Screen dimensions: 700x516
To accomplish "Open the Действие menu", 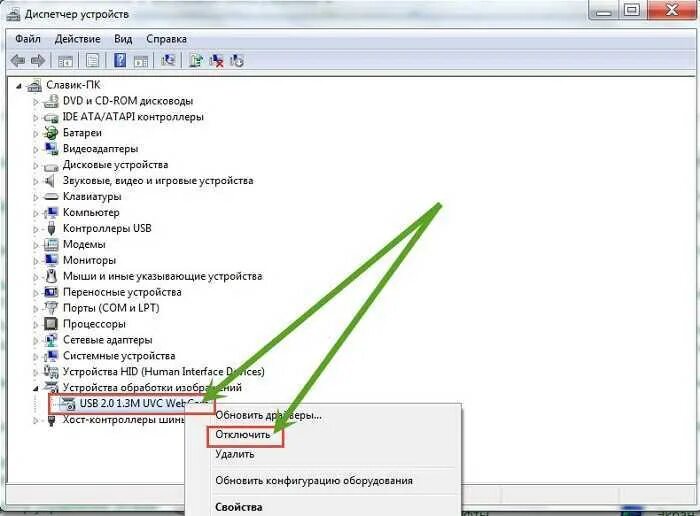I will [x=78, y=39].
